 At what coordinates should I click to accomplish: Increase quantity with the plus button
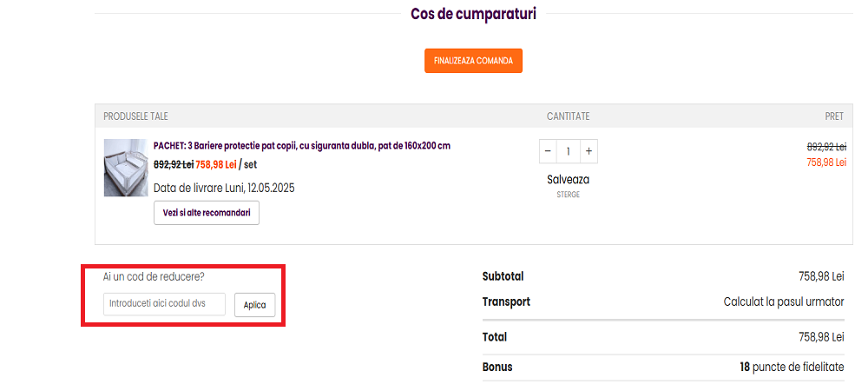click(589, 151)
